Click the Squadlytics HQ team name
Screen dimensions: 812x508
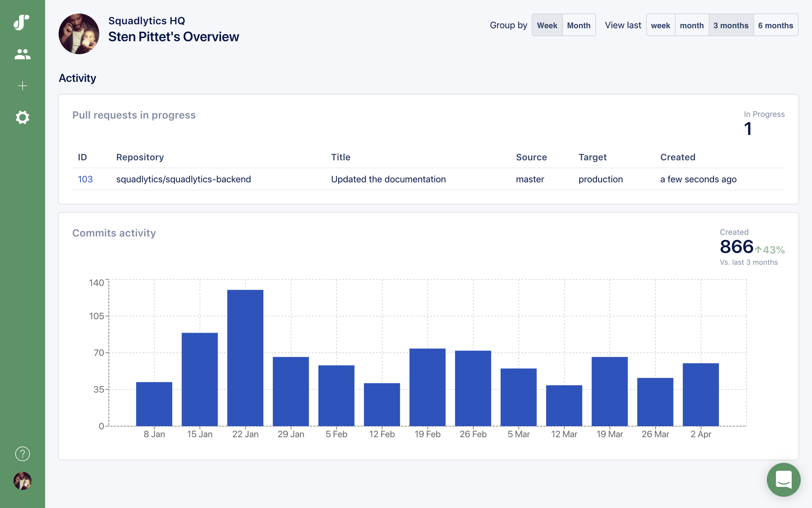click(x=147, y=21)
